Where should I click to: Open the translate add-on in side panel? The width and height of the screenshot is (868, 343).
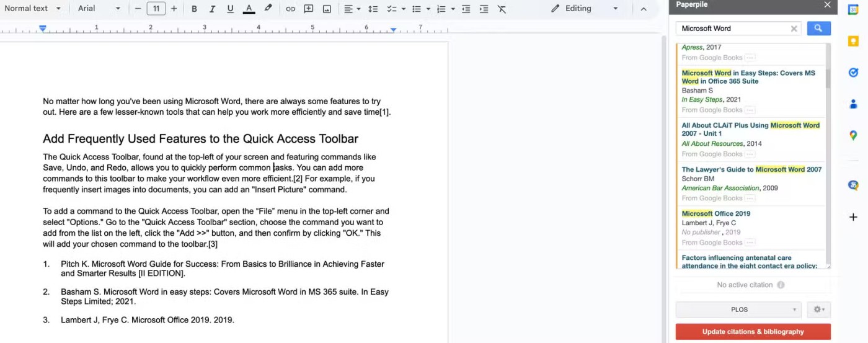853,185
